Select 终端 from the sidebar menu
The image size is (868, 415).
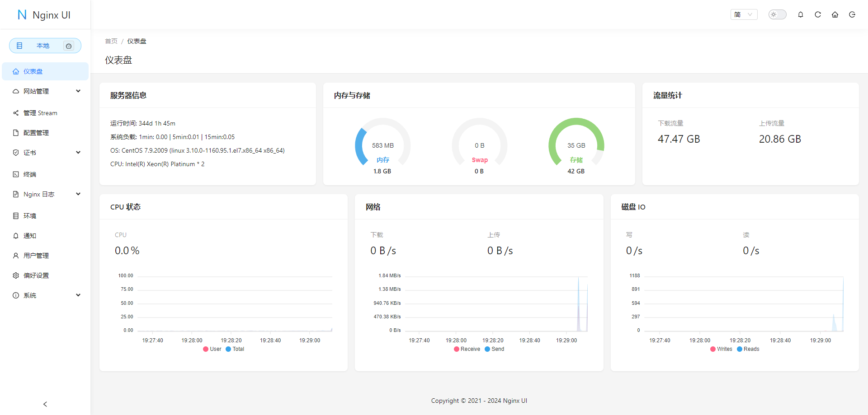pos(30,174)
